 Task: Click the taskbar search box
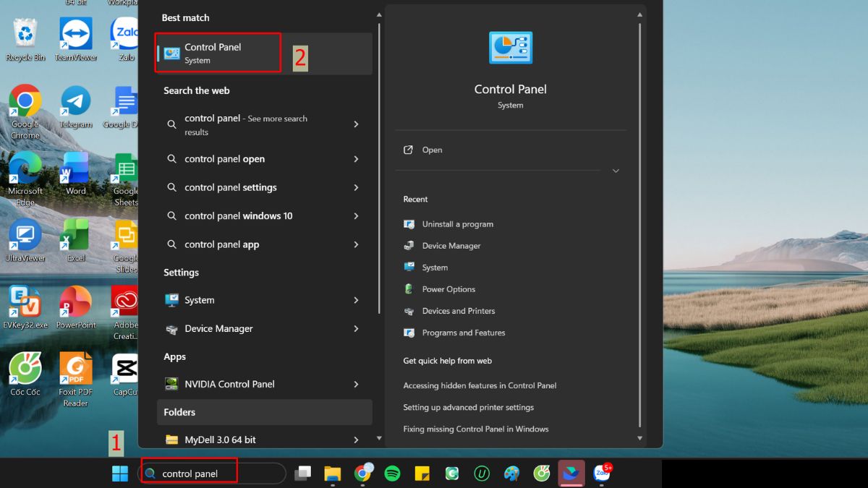point(213,474)
